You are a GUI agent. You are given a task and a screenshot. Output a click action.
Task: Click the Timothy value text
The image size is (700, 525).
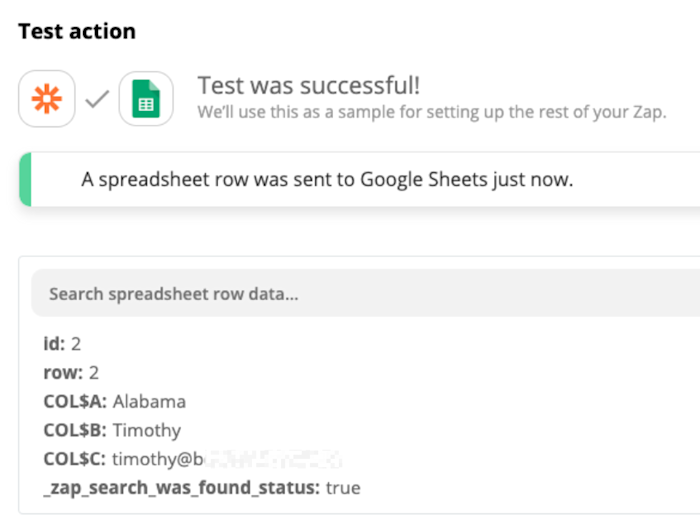click(x=147, y=430)
